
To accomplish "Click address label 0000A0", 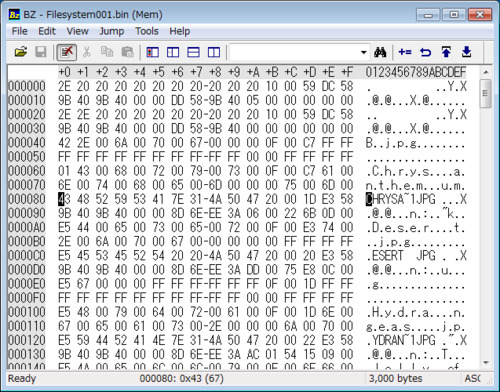I will 27,227.
